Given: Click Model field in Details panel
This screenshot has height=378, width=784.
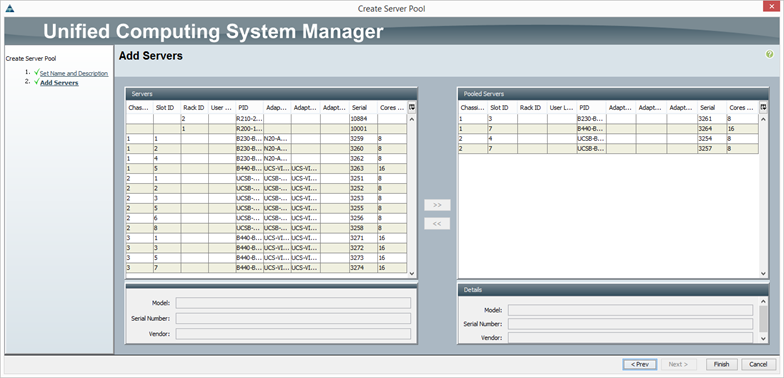Looking at the screenshot, I should point(630,310).
